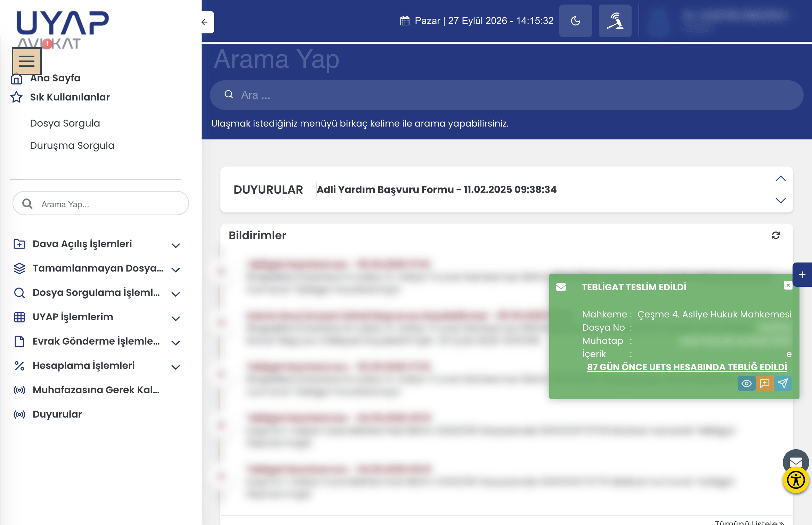Click the orange comment icon in notification
The width and height of the screenshot is (812, 525).
(x=764, y=383)
